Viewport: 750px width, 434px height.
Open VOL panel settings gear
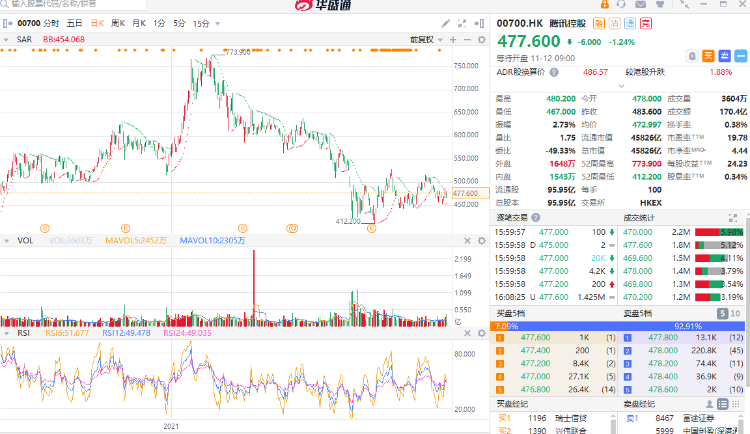click(x=482, y=241)
